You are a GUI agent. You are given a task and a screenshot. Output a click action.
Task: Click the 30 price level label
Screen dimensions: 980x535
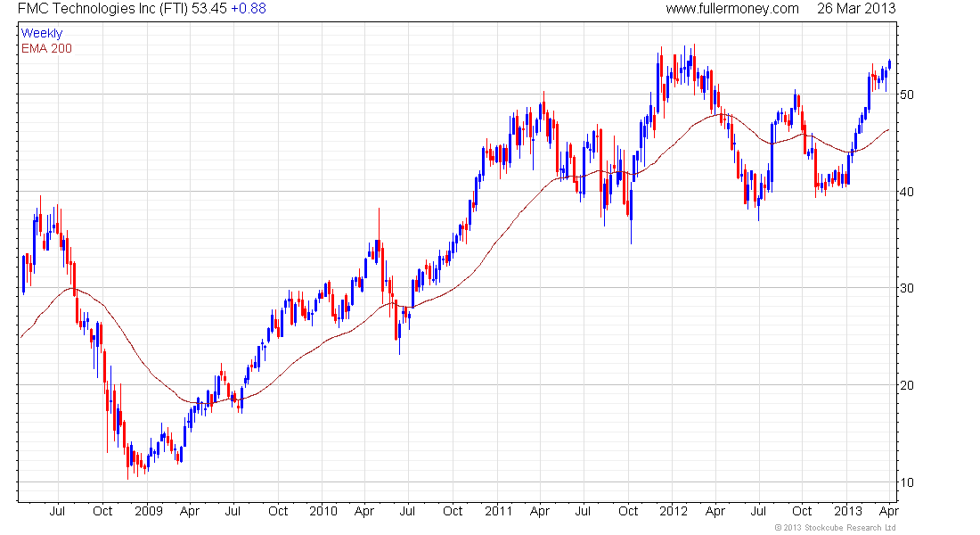(906, 289)
